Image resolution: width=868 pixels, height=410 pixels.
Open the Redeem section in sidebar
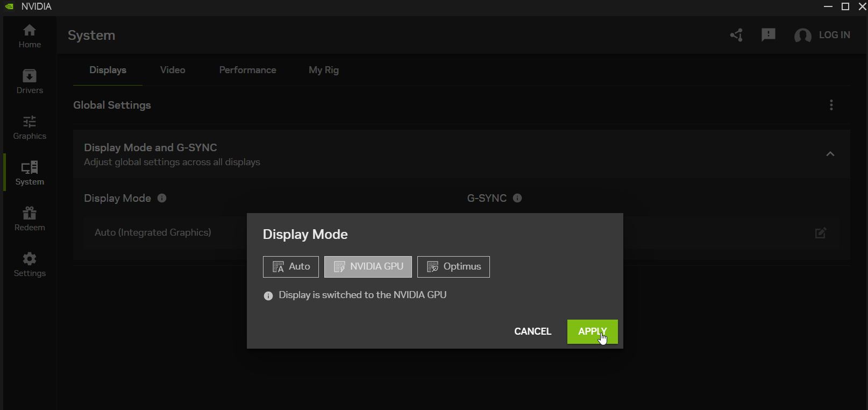30,219
